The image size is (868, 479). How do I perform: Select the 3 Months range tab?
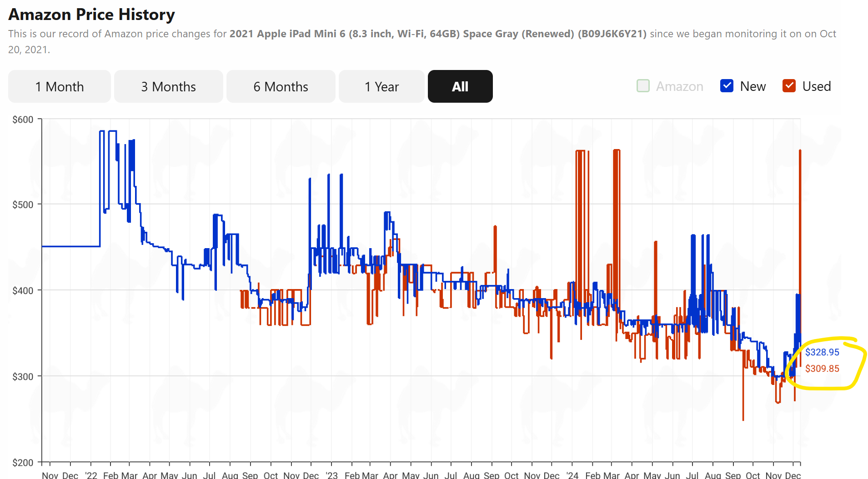pyautogui.click(x=169, y=86)
